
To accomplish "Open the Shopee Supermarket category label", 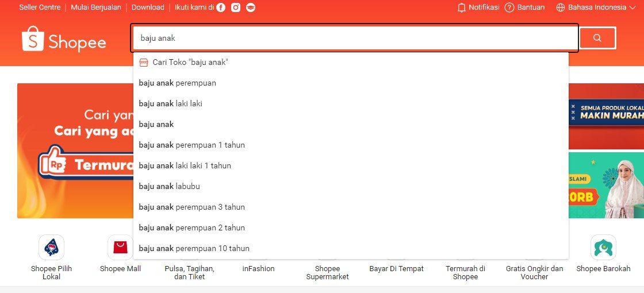I will 327,272.
